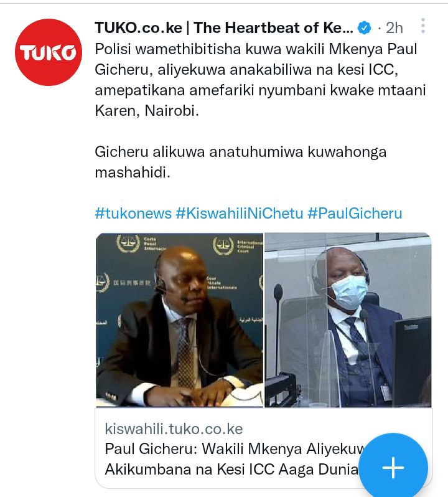This screenshot has width=448, height=497.
Task: Open the three-dot tweet options menu
Action: pyautogui.click(x=423, y=26)
